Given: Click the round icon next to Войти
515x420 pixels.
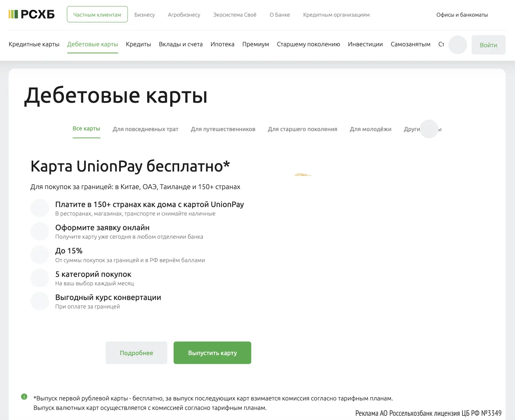Looking at the screenshot, I should coord(458,45).
